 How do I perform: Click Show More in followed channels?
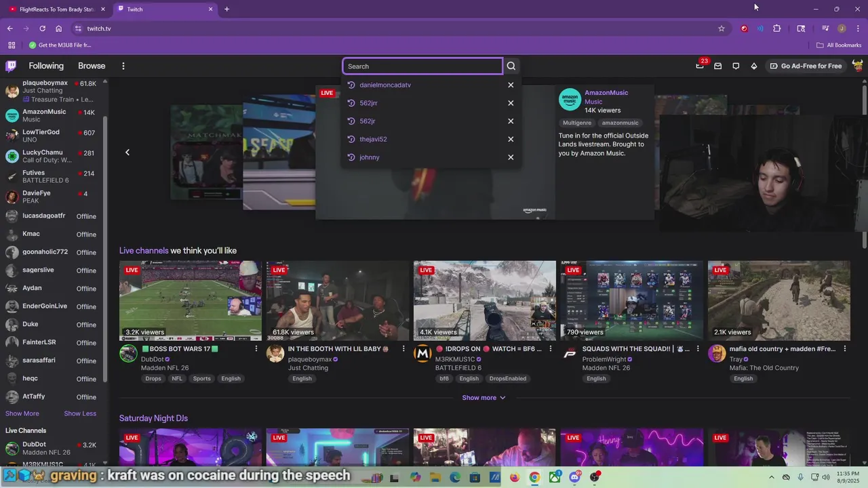click(22, 413)
